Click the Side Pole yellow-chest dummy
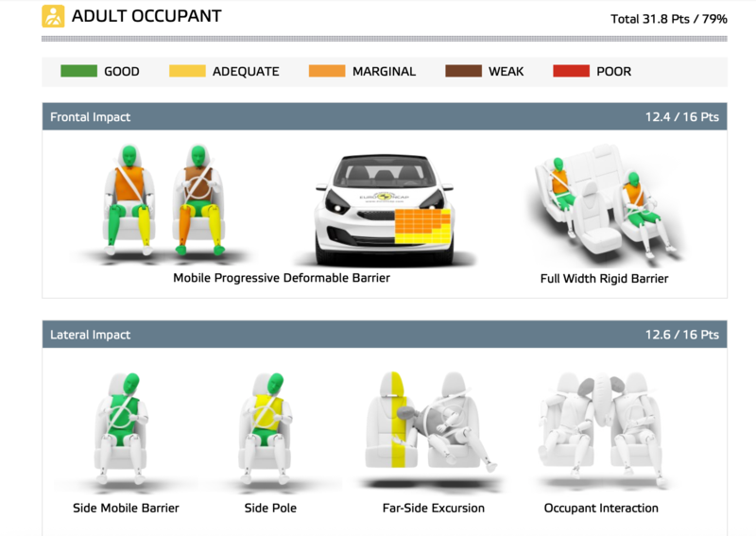Viewport: 756px width, 536px height. [x=266, y=428]
